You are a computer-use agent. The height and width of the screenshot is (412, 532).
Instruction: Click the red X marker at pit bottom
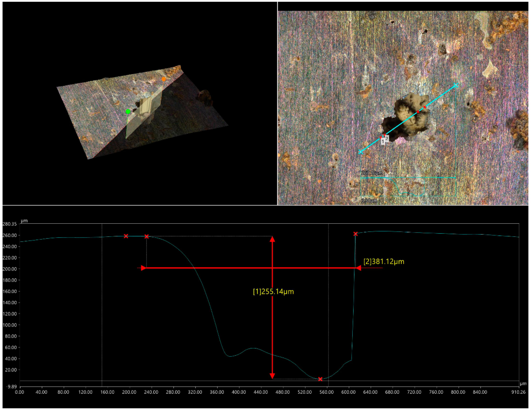(320, 379)
